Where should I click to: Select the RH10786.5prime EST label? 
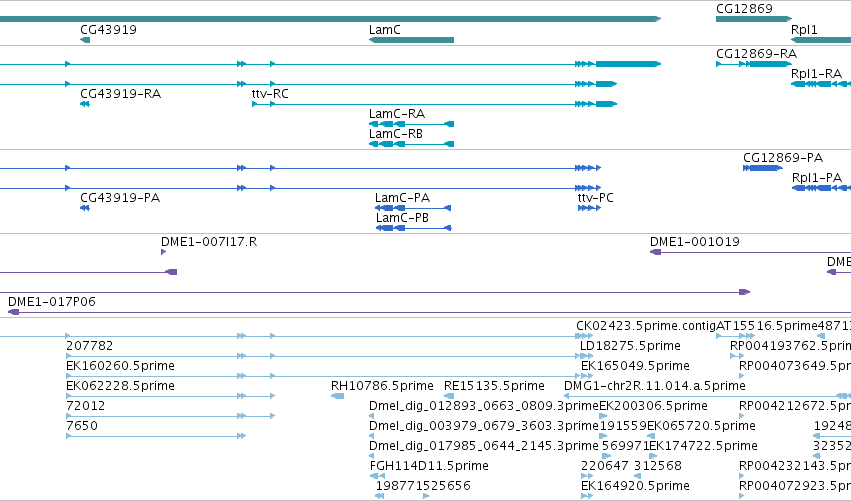click(382, 386)
